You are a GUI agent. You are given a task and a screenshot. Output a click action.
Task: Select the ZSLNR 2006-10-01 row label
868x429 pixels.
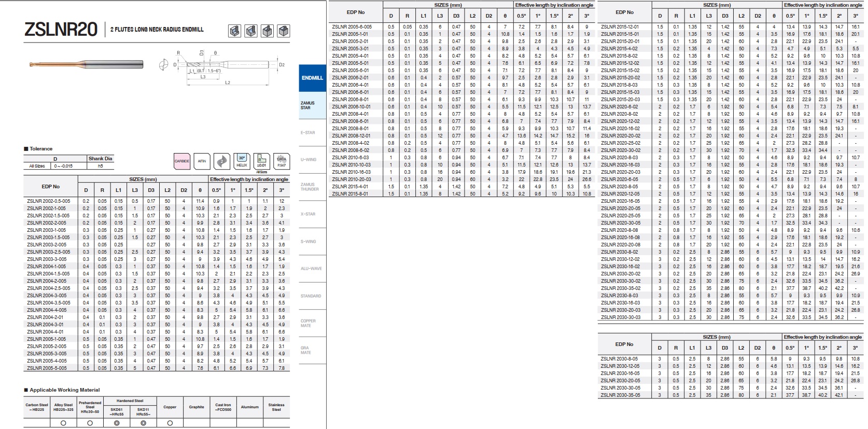351,107
